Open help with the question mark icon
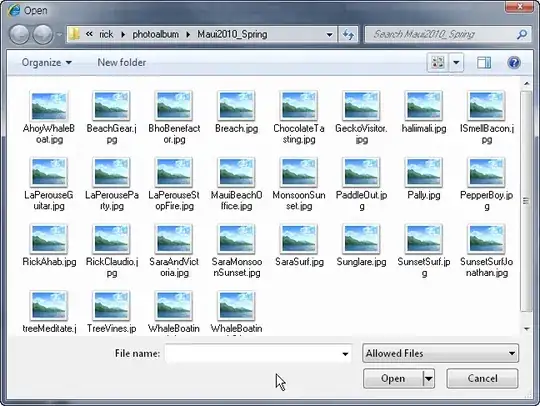The width and height of the screenshot is (540, 406). [513, 63]
